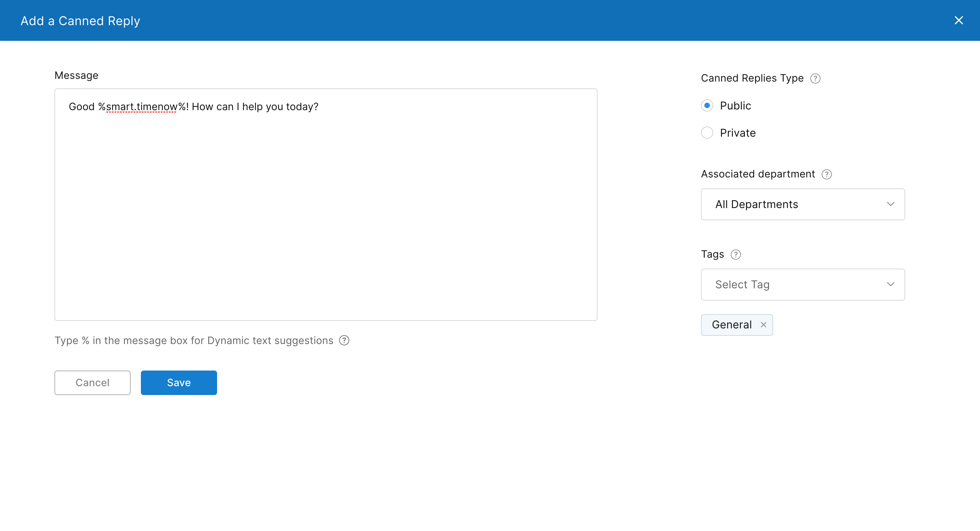Click the General tag chip

(x=731, y=325)
